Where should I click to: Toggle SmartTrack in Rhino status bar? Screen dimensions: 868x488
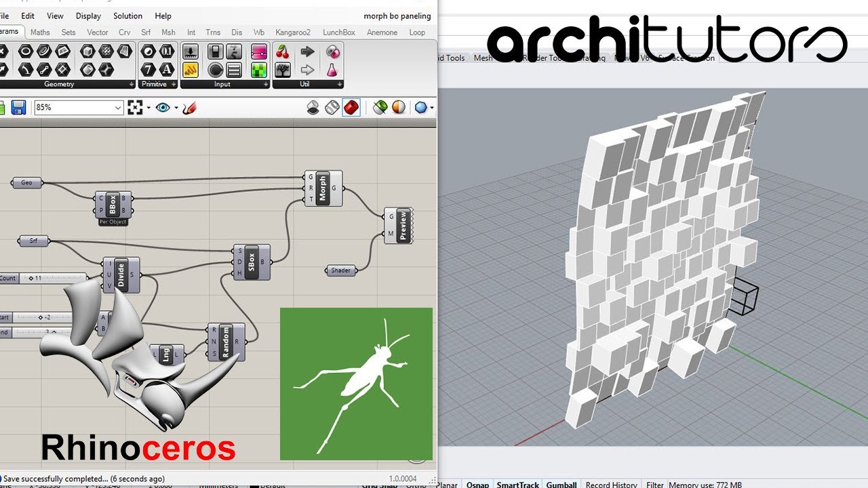tap(517, 484)
